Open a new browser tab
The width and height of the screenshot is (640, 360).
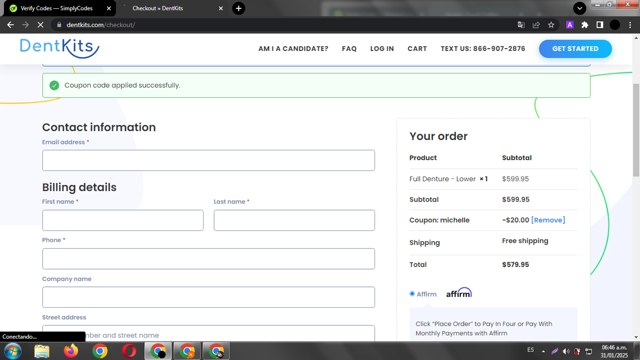pos(238,8)
